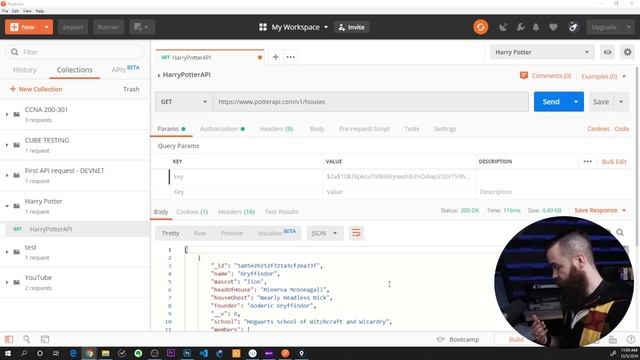
Task: Open the Send button dropdown arrow
Action: point(576,102)
